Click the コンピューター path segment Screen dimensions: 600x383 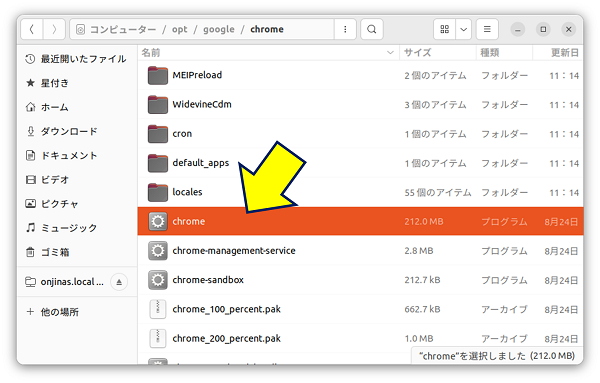click(x=123, y=29)
